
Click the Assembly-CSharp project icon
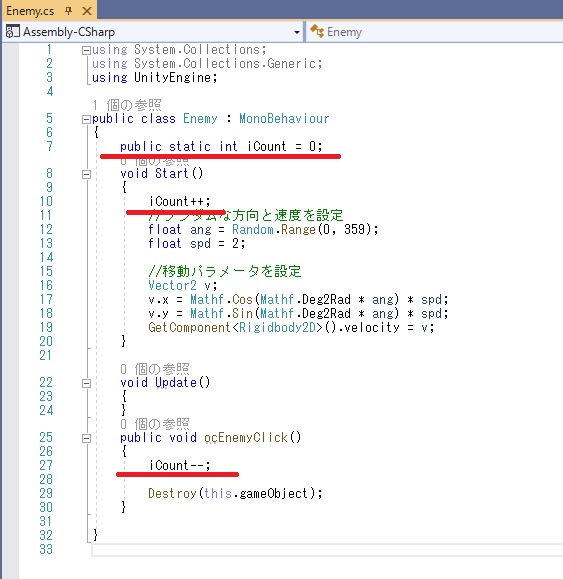12,32
